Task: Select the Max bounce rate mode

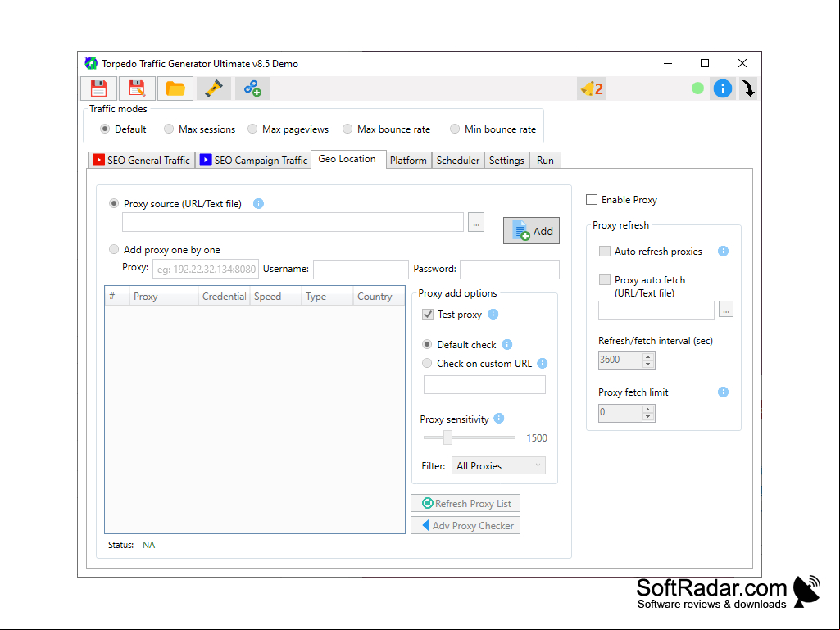Action: (x=347, y=129)
